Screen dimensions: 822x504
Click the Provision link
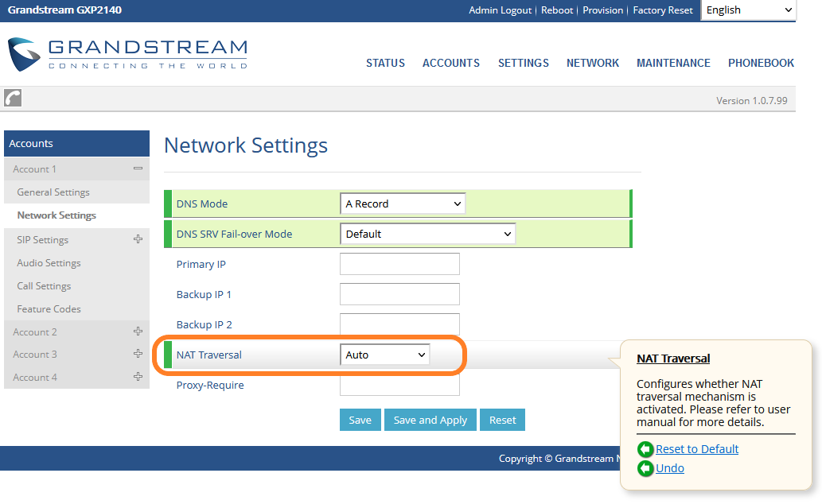pos(603,10)
